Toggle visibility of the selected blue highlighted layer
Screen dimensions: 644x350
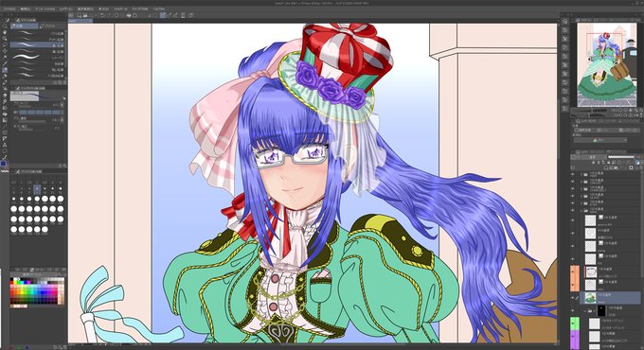click(x=572, y=297)
